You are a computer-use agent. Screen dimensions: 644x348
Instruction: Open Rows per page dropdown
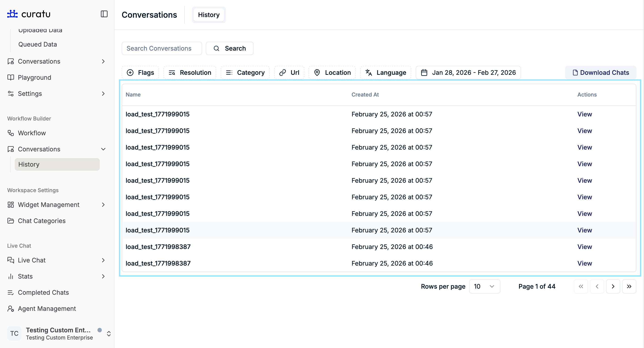point(484,286)
